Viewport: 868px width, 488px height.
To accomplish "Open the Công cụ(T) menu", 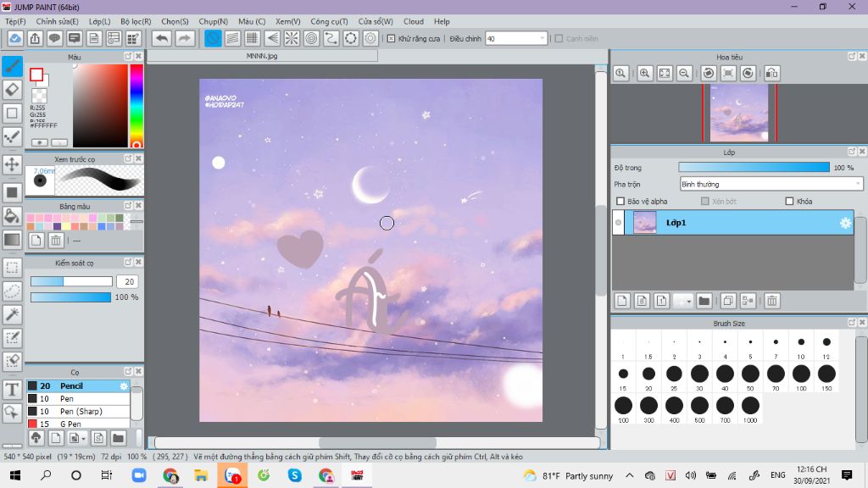I will 329,21.
